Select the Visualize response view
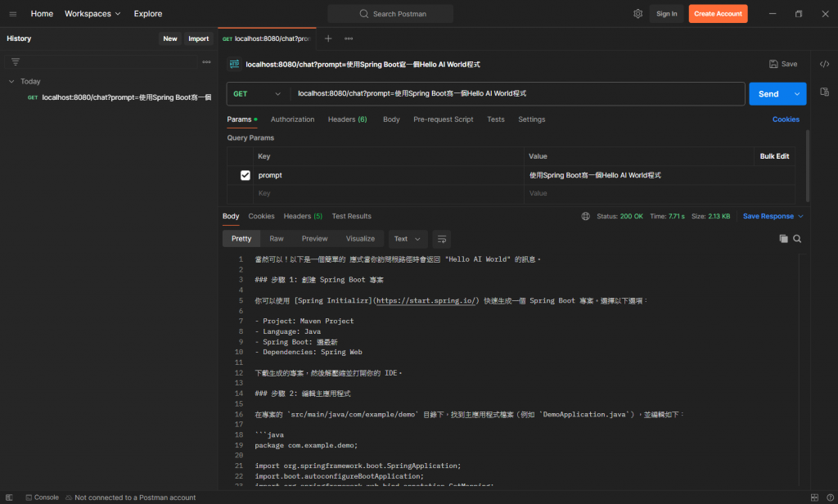The image size is (838, 504). 360,239
